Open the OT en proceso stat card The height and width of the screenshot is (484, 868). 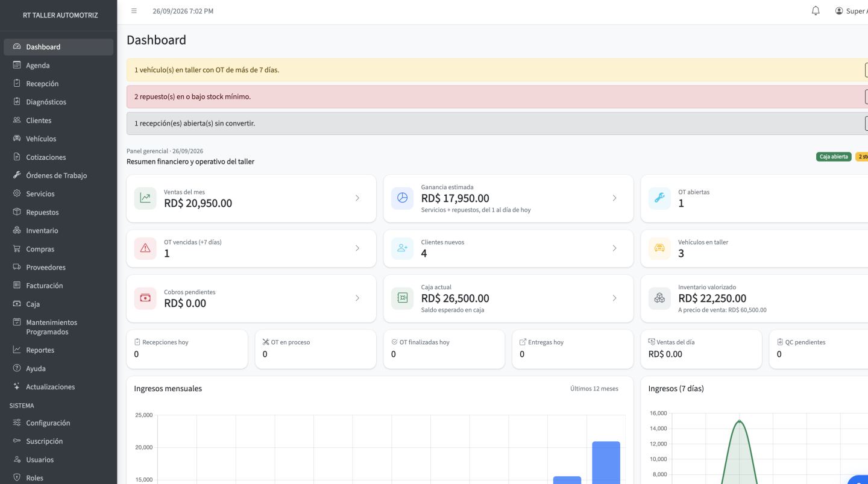315,349
